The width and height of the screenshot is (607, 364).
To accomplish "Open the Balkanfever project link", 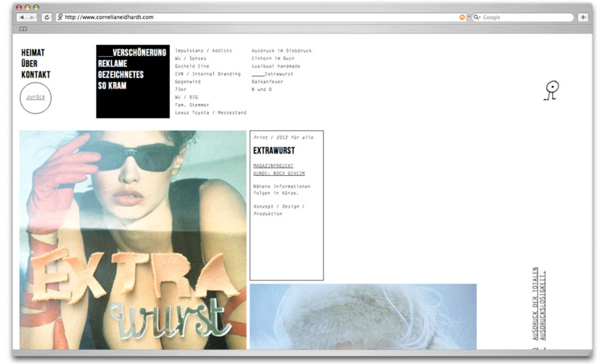I will click(267, 82).
